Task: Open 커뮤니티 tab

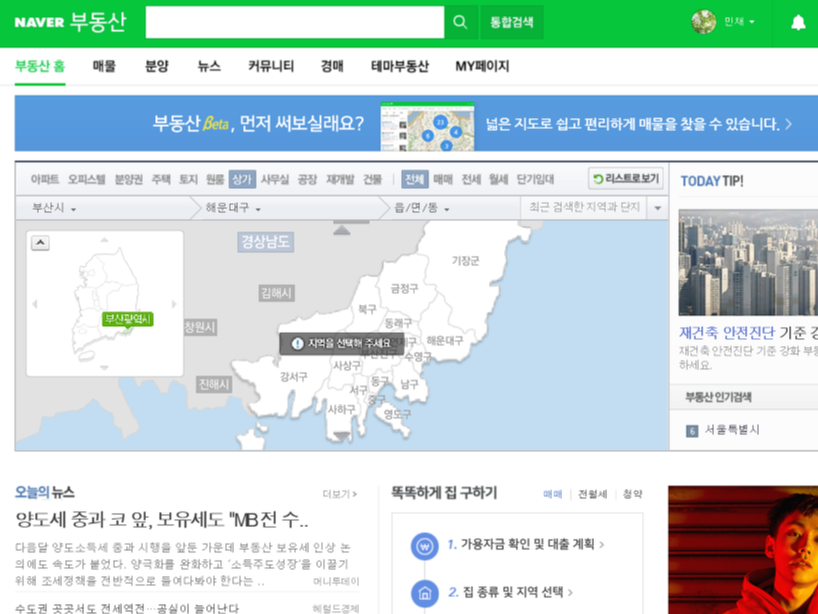Action: click(x=271, y=66)
